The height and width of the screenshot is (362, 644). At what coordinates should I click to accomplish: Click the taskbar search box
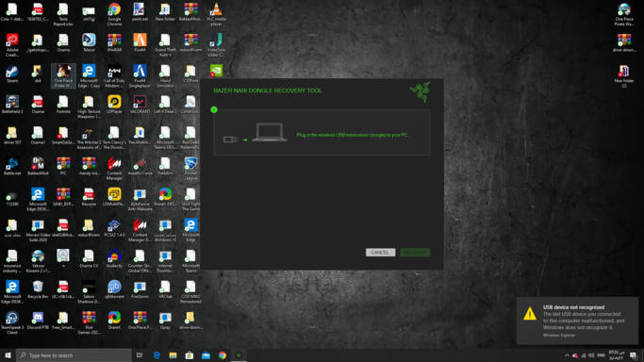[74, 355]
